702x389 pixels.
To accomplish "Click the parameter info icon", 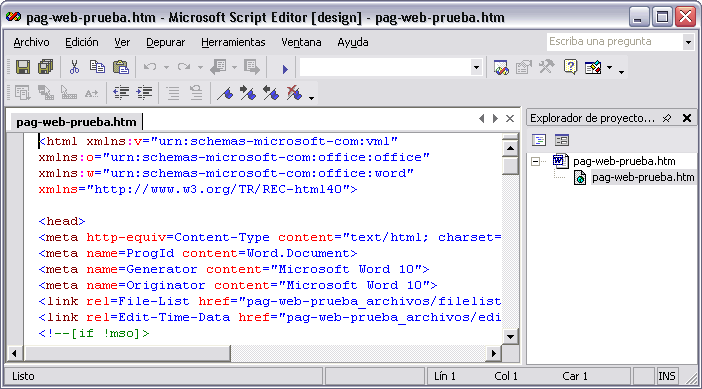I will [x=46, y=93].
